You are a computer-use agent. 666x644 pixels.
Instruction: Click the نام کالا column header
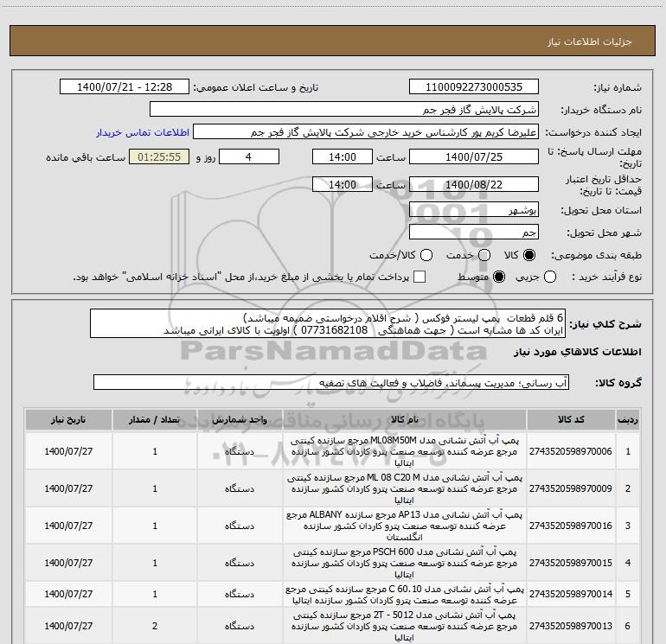(405, 420)
